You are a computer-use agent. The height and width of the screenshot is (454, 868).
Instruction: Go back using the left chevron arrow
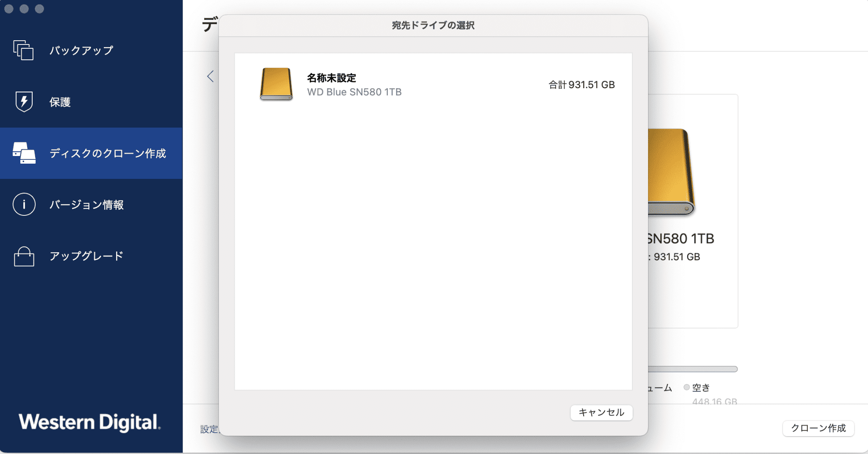coord(210,76)
